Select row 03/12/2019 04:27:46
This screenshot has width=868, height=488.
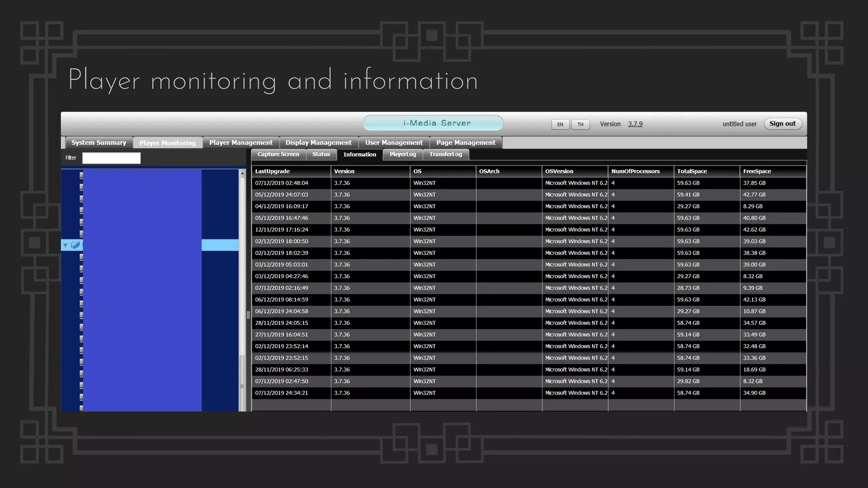coord(529,276)
